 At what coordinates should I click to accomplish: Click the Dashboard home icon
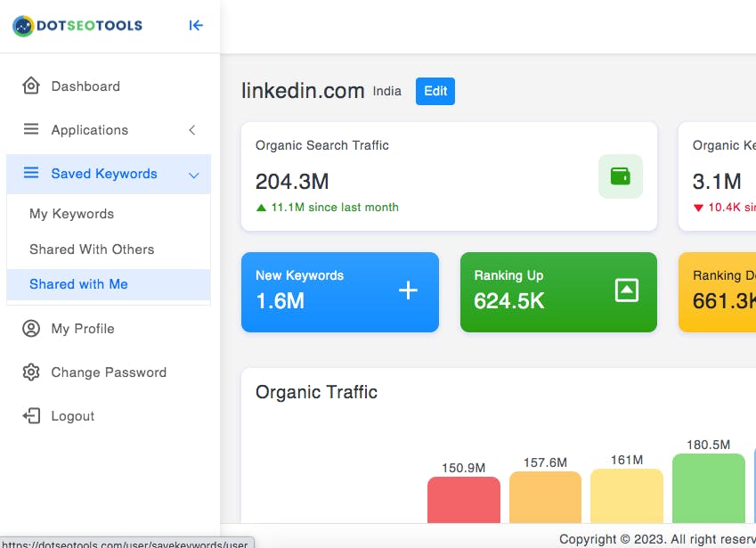coord(31,86)
